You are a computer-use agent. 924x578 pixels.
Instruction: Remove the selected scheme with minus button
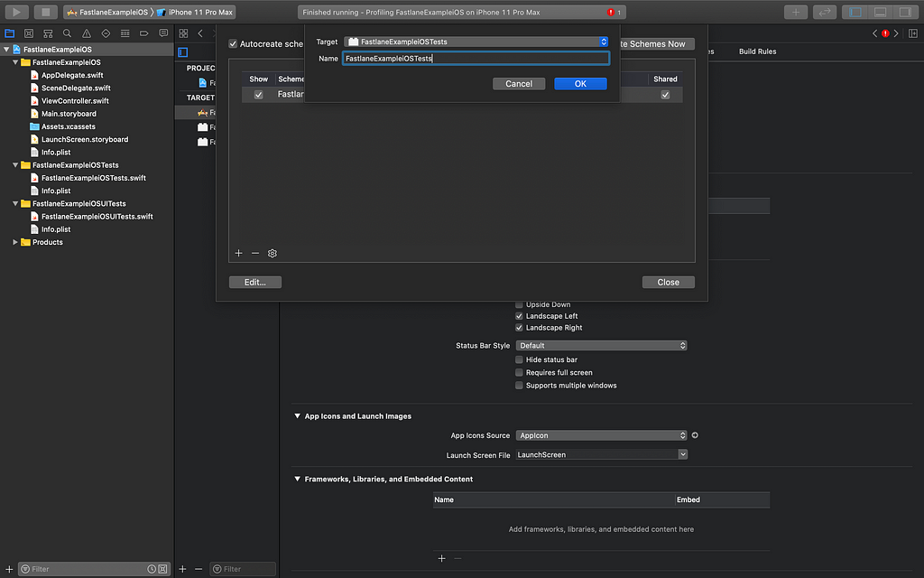pos(255,253)
